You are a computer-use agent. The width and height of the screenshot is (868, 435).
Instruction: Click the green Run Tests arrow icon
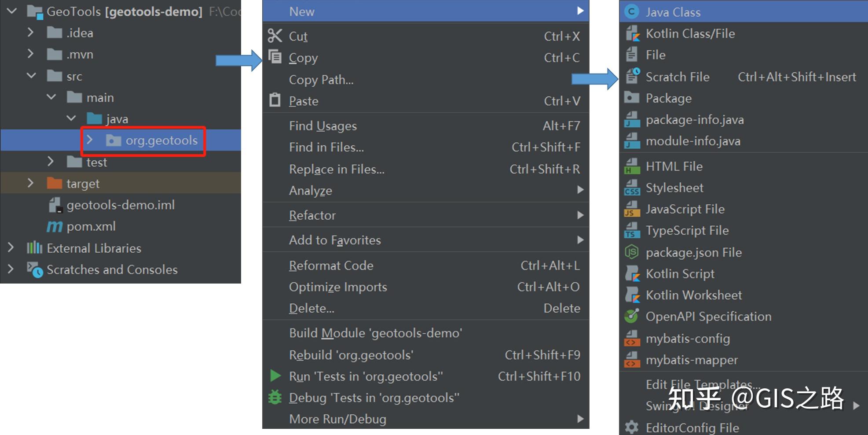pos(275,376)
